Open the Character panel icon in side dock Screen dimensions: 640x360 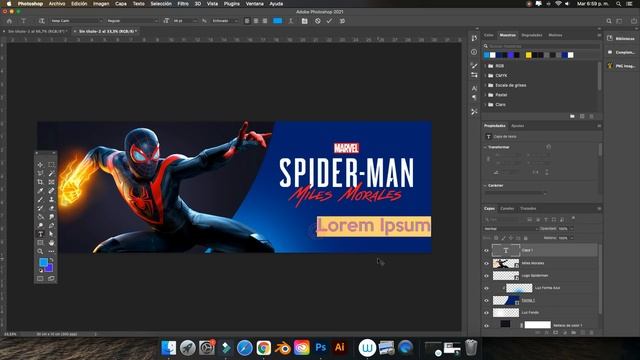tap(474, 88)
